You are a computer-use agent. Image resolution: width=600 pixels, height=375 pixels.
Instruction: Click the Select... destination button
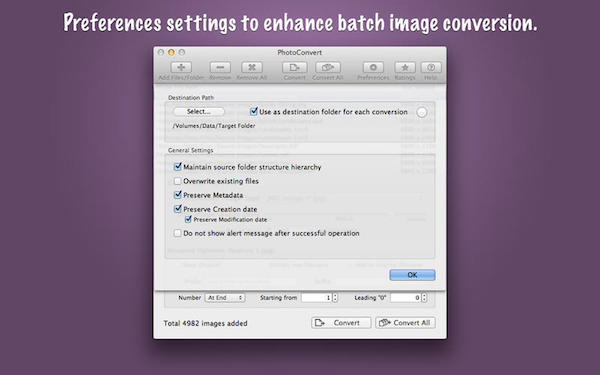point(199,111)
